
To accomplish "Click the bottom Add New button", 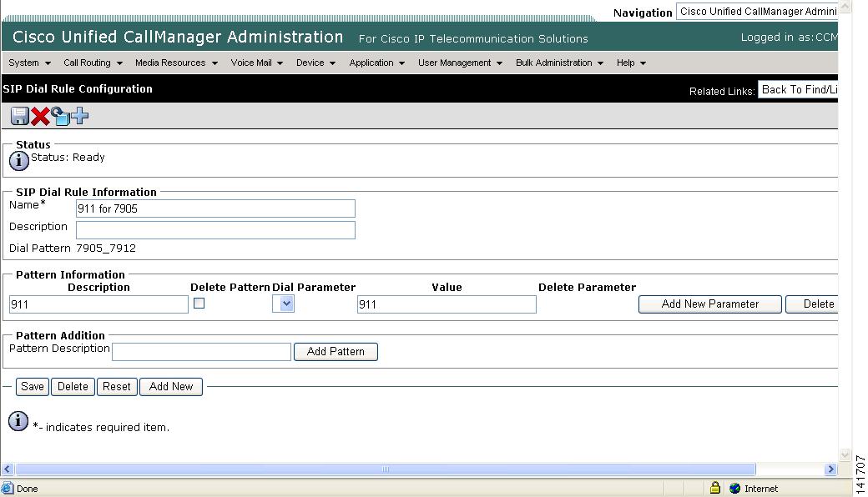I will point(171,386).
